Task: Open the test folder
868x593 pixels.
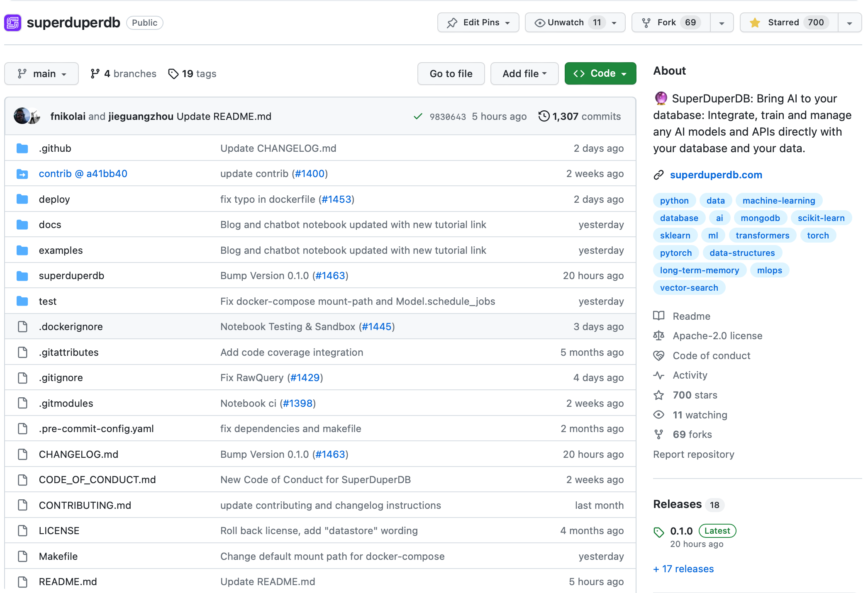Action: click(x=47, y=301)
